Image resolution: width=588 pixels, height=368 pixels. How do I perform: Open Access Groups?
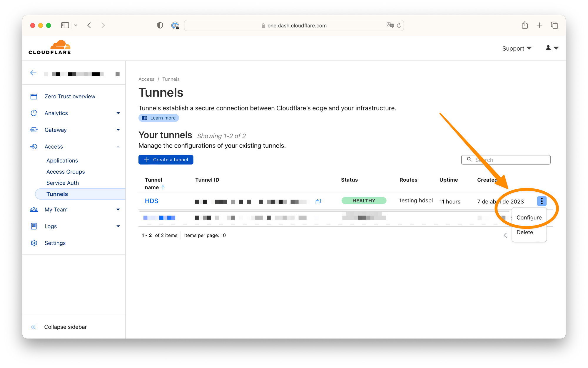pos(66,172)
